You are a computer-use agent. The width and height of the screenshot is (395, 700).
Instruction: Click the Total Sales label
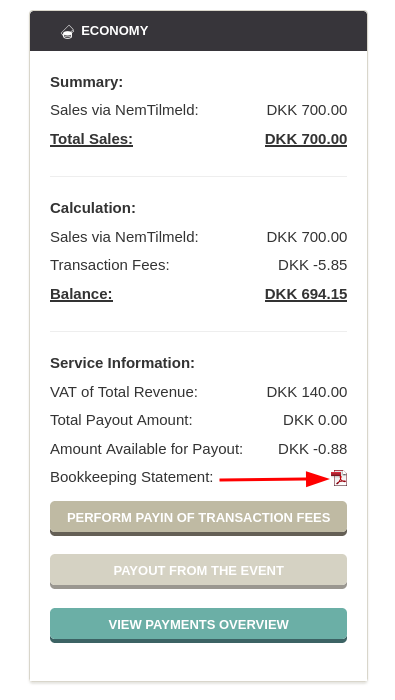pos(91,139)
